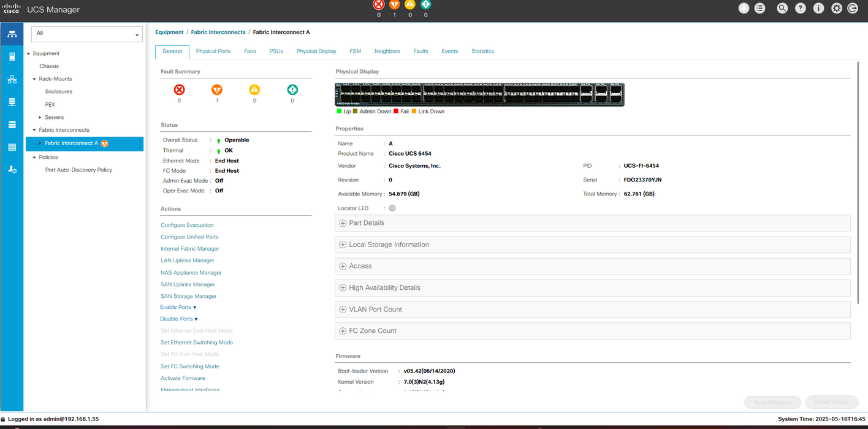Open the Equipment navigation icon in sidebar

pos(12,34)
